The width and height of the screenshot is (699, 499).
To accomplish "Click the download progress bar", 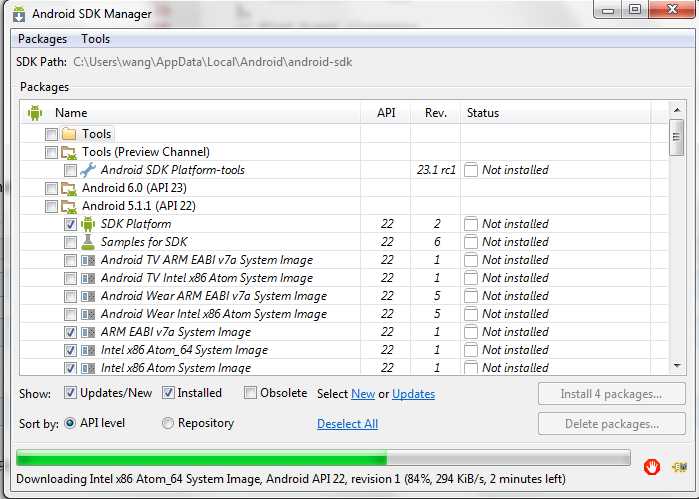I will [x=323, y=458].
